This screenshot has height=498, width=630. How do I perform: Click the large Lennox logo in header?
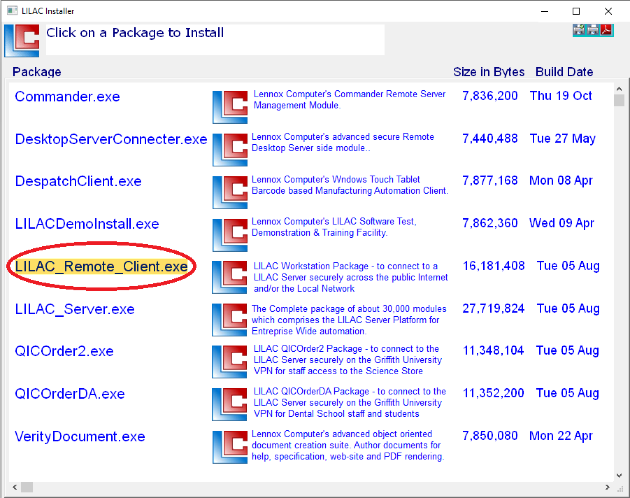22,40
